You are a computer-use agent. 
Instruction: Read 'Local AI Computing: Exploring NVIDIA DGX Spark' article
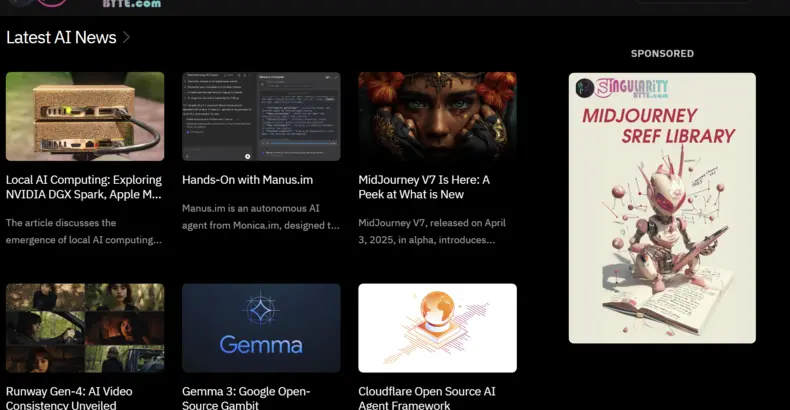point(84,187)
